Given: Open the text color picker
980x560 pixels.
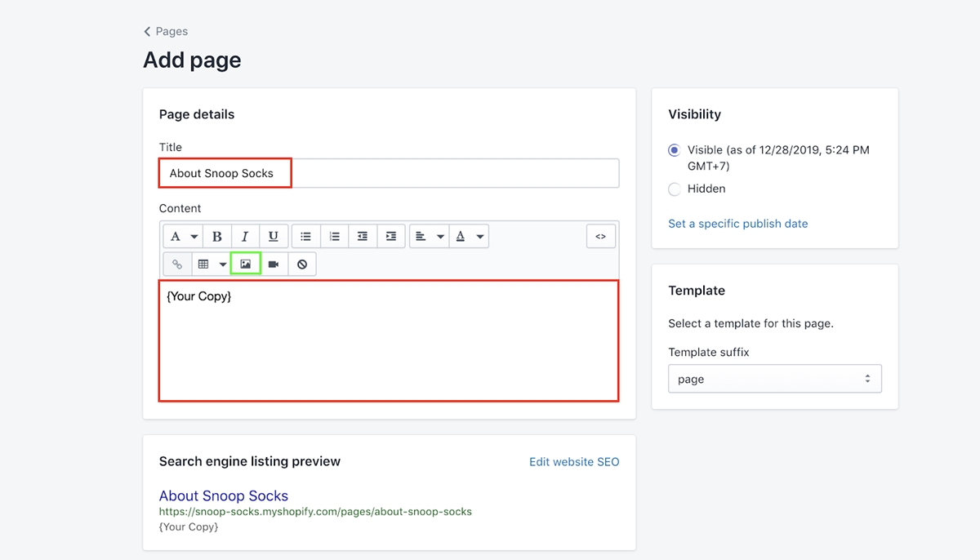Looking at the screenshot, I should click(x=469, y=237).
